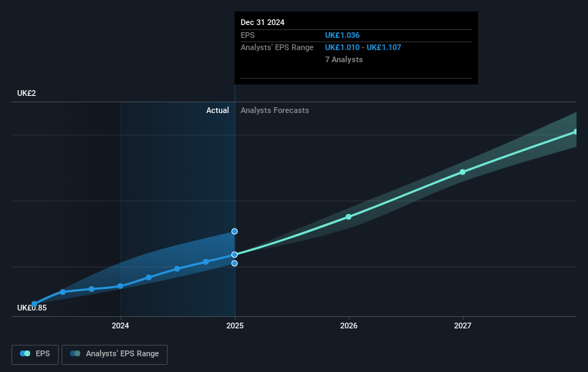Image resolution: width=588 pixels, height=372 pixels.
Task: Click the first EPS point near UK£0.85
Action: pos(34,304)
